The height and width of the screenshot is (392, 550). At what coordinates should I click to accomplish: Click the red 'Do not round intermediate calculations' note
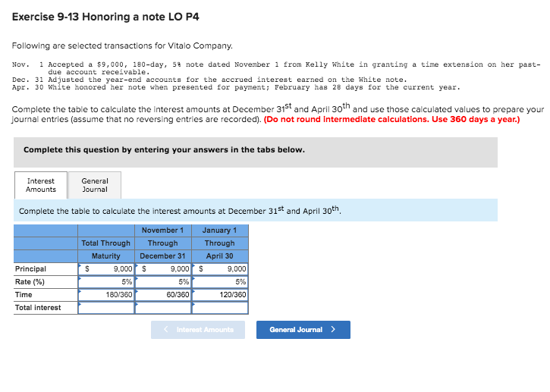click(391, 120)
